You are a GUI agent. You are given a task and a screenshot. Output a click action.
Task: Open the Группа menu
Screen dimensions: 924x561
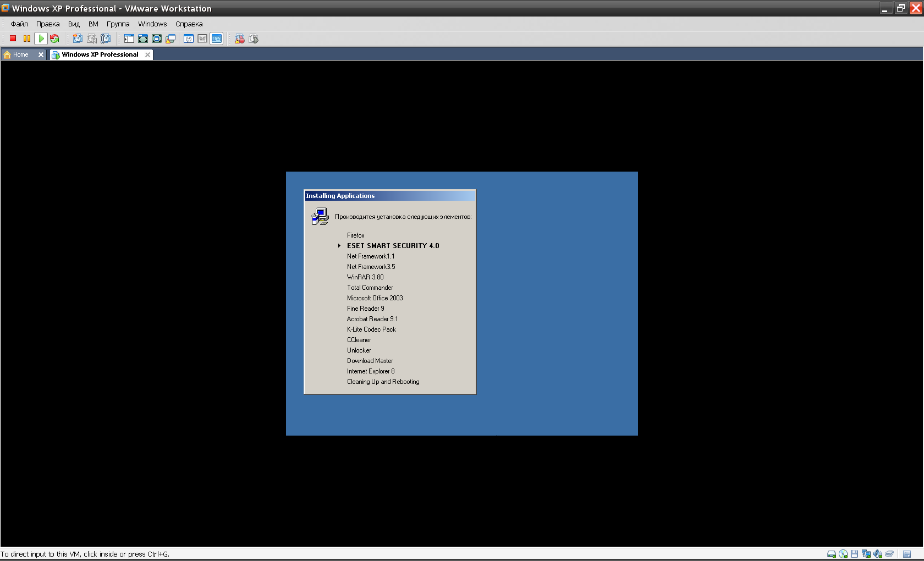118,24
